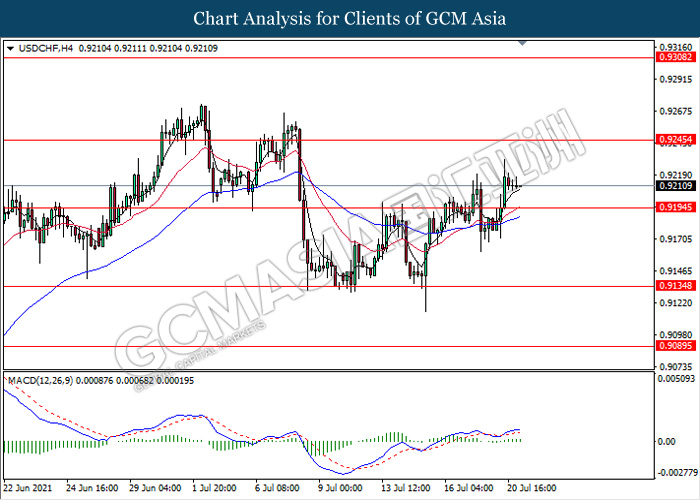Click the MACD values 0.000876 0.000682 0.000195

pyautogui.click(x=135, y=381)
